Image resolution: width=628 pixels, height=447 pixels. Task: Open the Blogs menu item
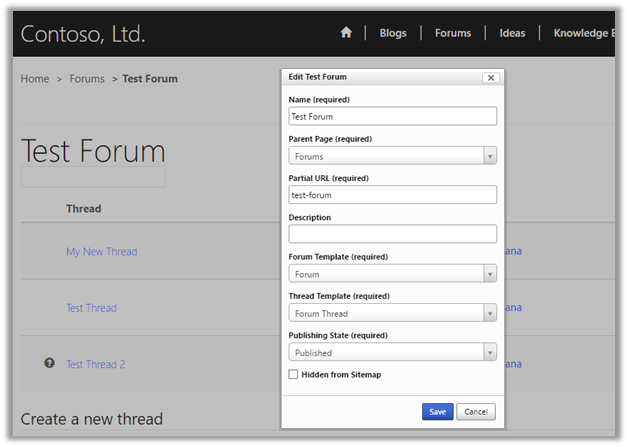[x=393, y=33]
